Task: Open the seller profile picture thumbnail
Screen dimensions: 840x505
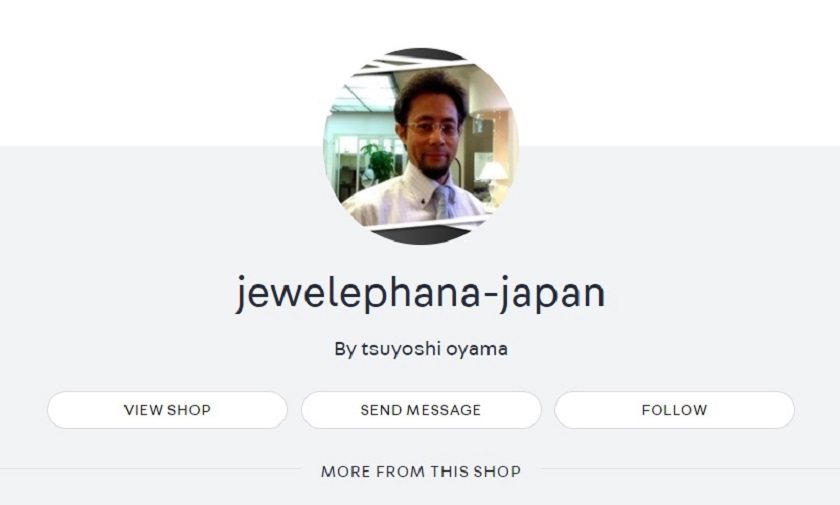Action: 421,146
